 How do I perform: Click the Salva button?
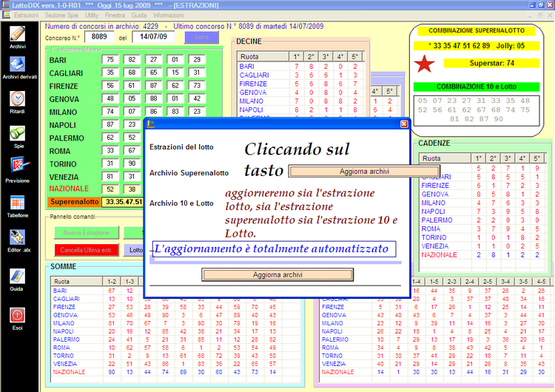(201, 37)
